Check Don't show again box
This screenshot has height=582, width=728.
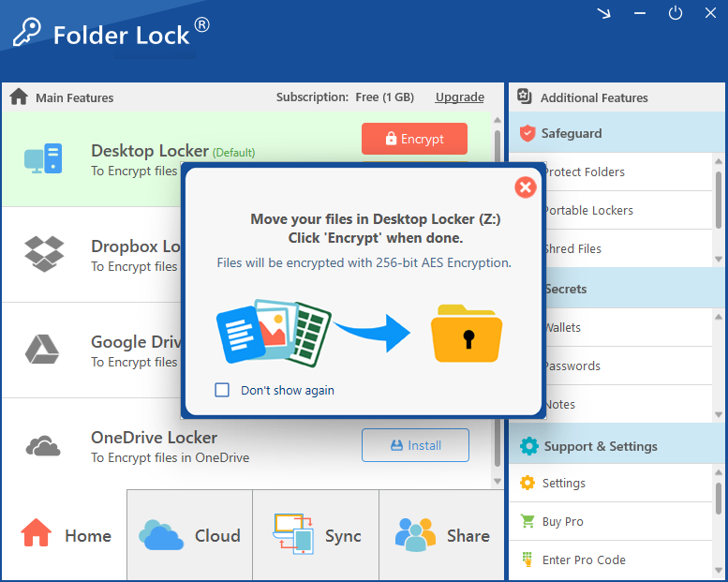point(222,390)
